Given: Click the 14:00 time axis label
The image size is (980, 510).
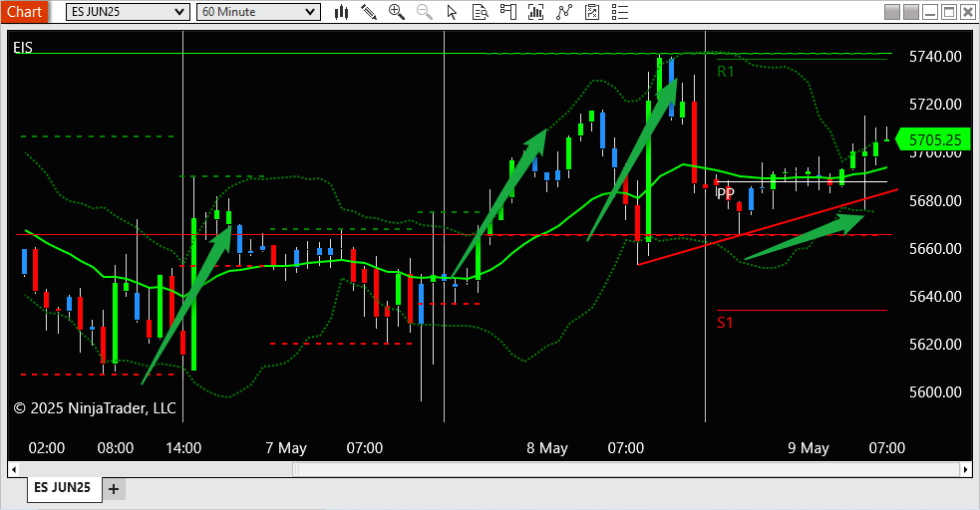Looking at the screenshot, I should pos(183,448).
